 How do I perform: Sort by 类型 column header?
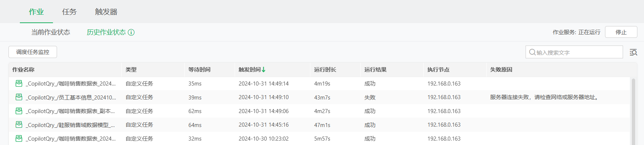[131, 69]
